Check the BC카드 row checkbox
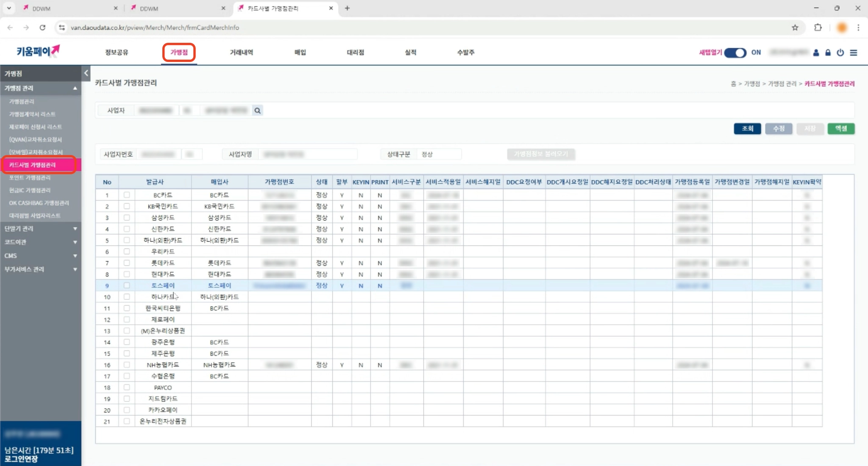Screen dimensions: 868x466 coord(127,195)
